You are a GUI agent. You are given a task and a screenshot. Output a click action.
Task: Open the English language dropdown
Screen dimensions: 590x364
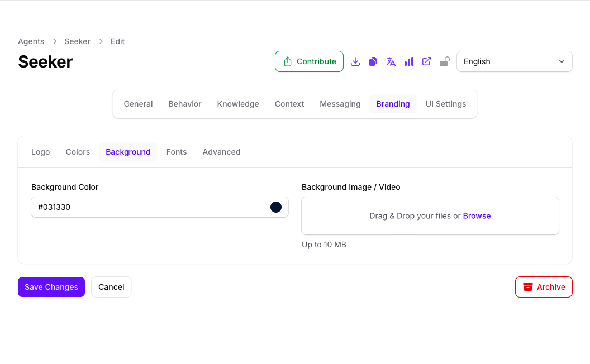515,61
